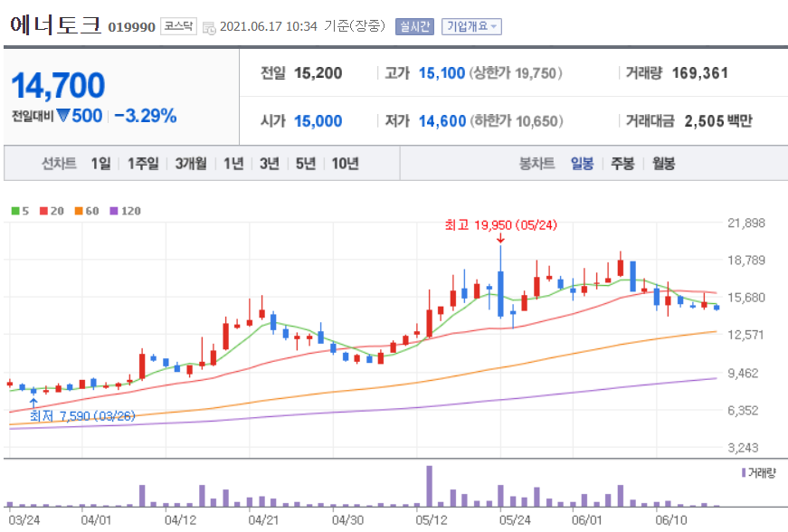Click the 전일 value 15,200
This screenshot has height=532, width=788.
click(318, 73)
